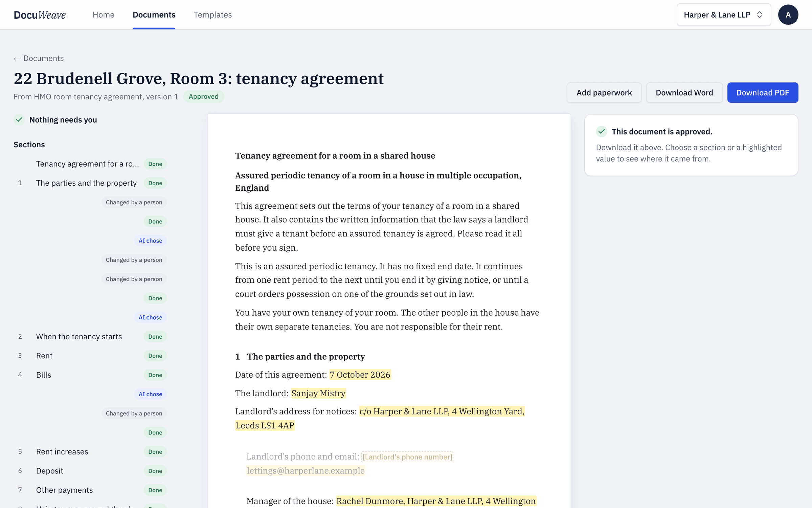Click the 'Nothing needs you' green checkmark icon
The image size is (812, 508).
[19, 120]
